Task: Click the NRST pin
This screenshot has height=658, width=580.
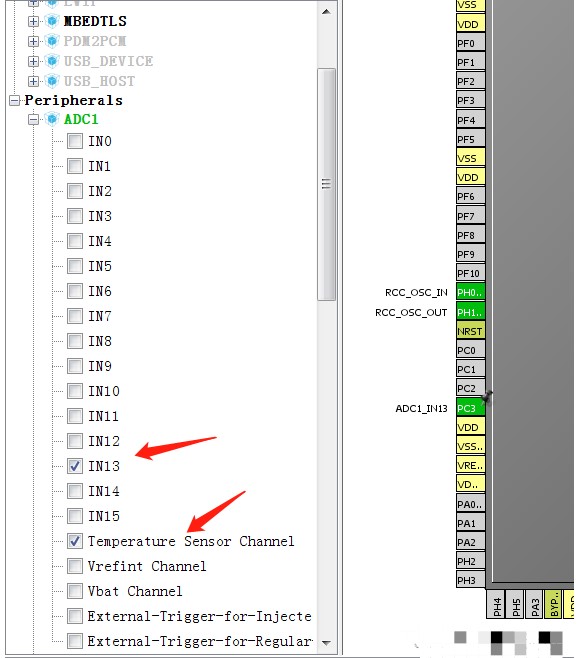Action: point(470,331)
